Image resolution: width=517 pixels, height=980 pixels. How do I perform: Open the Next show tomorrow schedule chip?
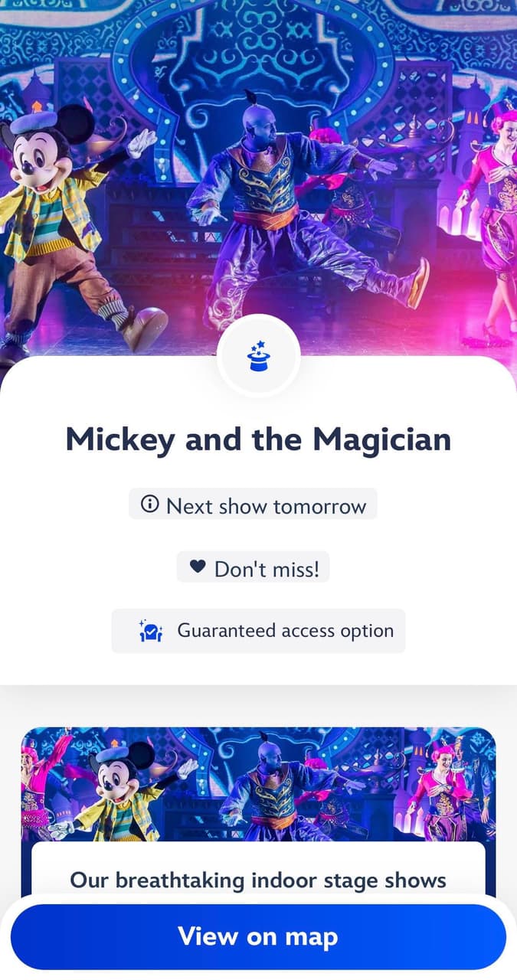point(253,505)
